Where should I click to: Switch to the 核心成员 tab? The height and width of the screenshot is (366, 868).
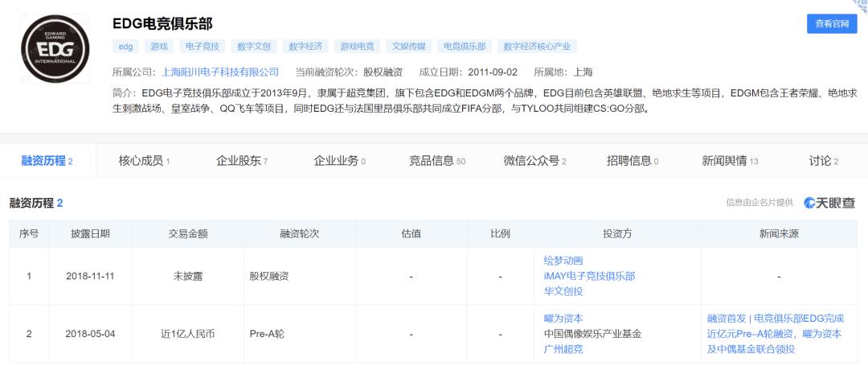(x=144, y=161)
